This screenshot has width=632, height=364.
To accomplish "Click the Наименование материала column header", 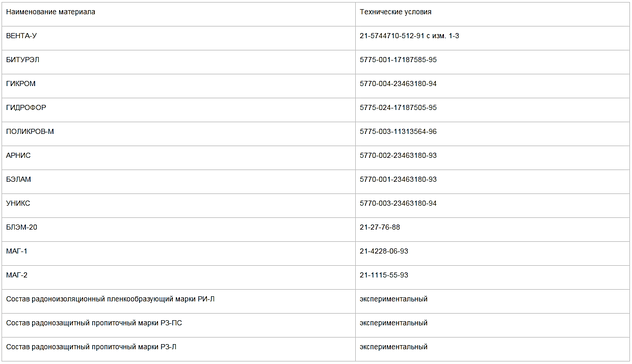I will [50, 12].
